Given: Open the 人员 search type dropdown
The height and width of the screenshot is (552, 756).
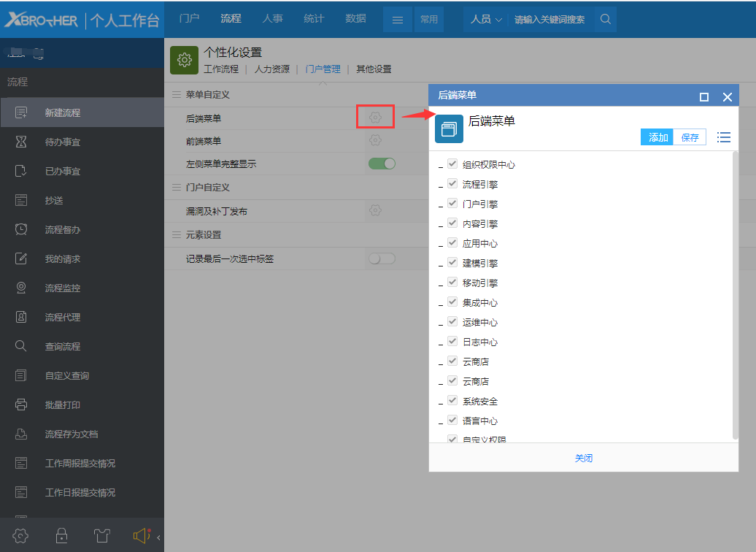Looking at the screenshot, I should (486, 20).
